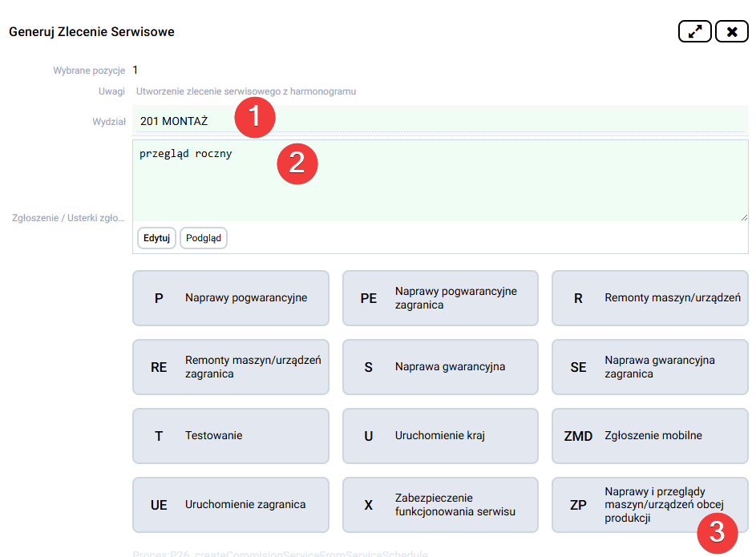Open the dialog in fullscreen mode
Viewport: 756px width, 557px height.
(694, 30)
